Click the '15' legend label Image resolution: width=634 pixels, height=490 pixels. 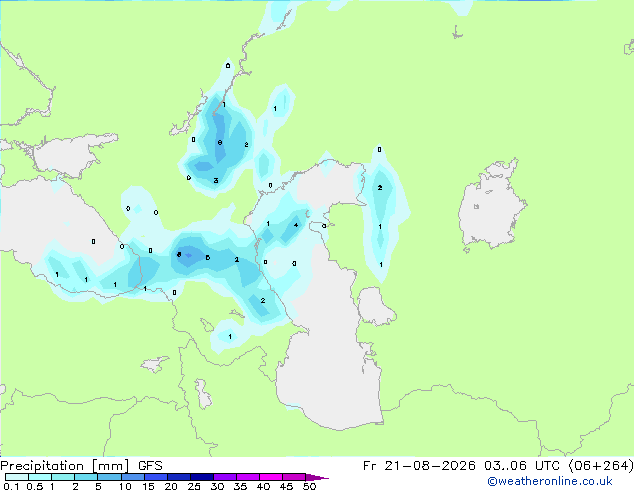[148, 486]
